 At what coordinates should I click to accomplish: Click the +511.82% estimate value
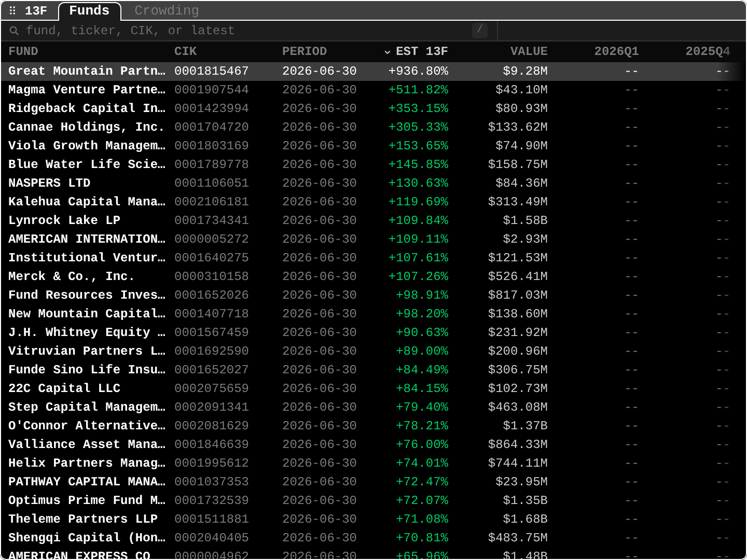(418, 90)
